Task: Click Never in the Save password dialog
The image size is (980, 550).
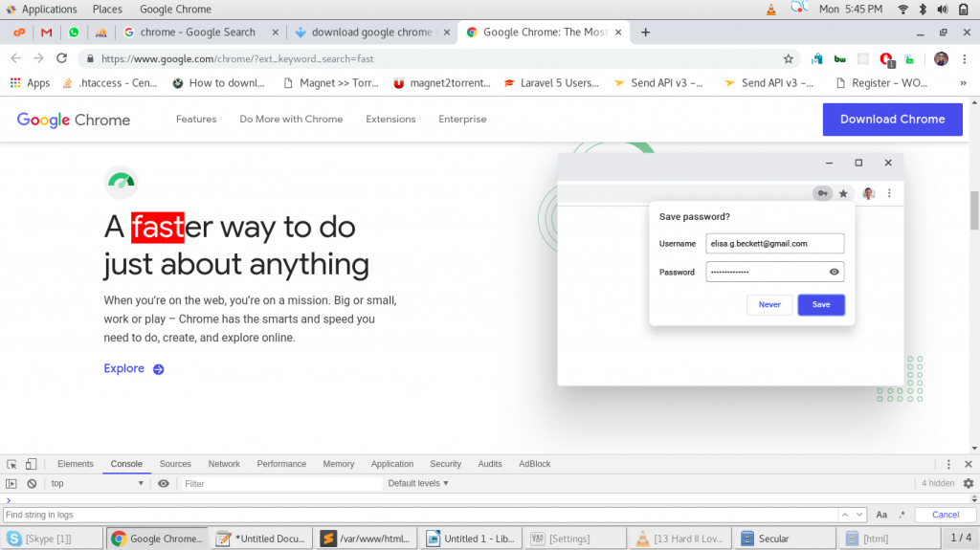Action: (769, 304)
